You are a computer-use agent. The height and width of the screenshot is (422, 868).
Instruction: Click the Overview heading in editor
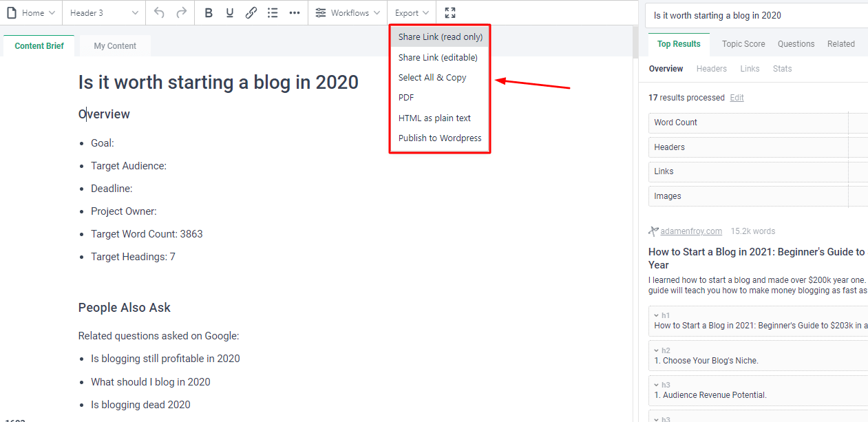click(x=104, y=114)
